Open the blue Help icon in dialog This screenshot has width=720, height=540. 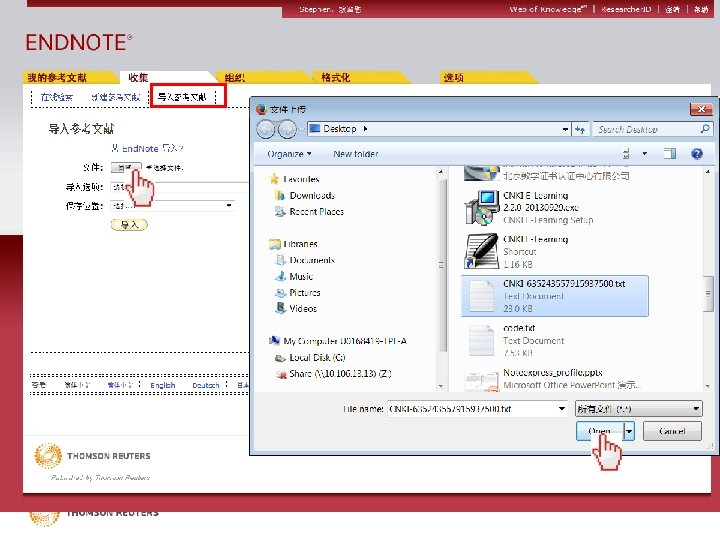[x=697, y=154]
